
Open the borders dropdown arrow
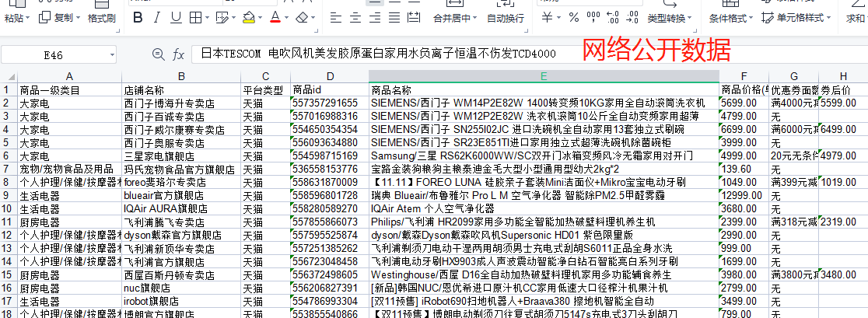click(208, 19)
